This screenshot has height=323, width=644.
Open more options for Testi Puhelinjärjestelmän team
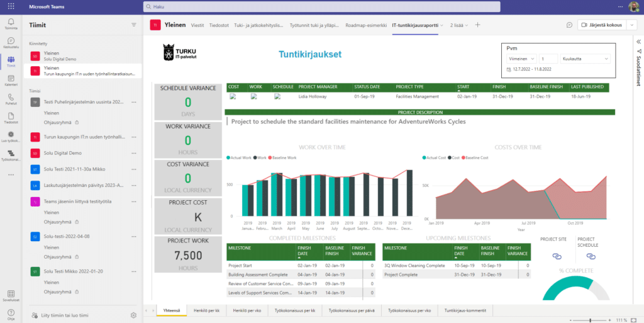coord(133,102)
